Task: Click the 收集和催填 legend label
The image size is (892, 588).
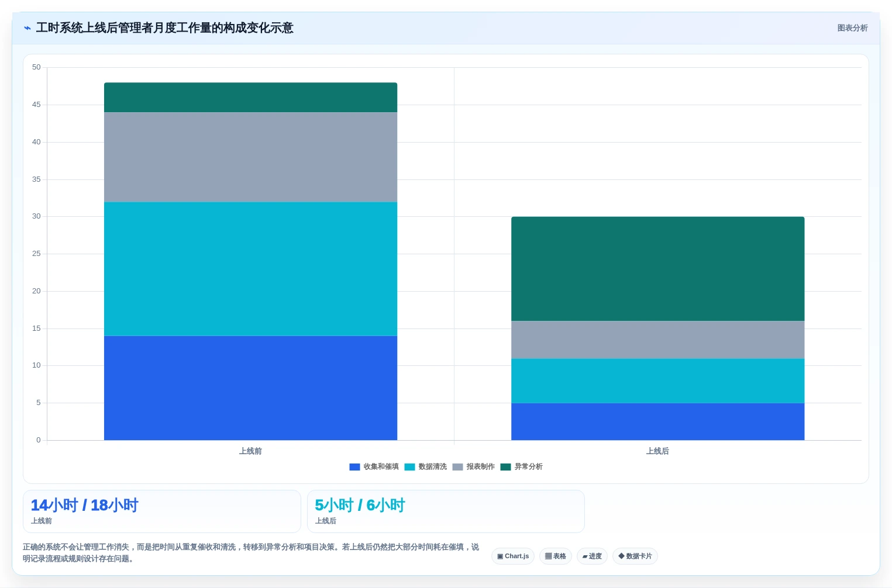Action: tap(381, 467)
